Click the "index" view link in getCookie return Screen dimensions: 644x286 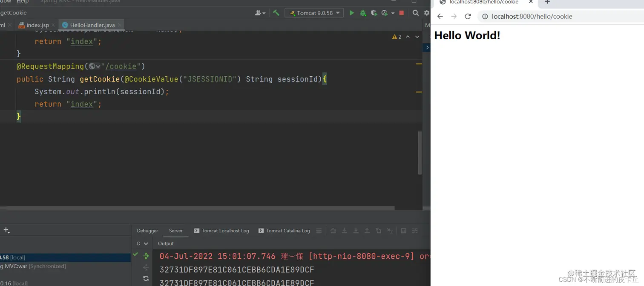pos(82,104)
